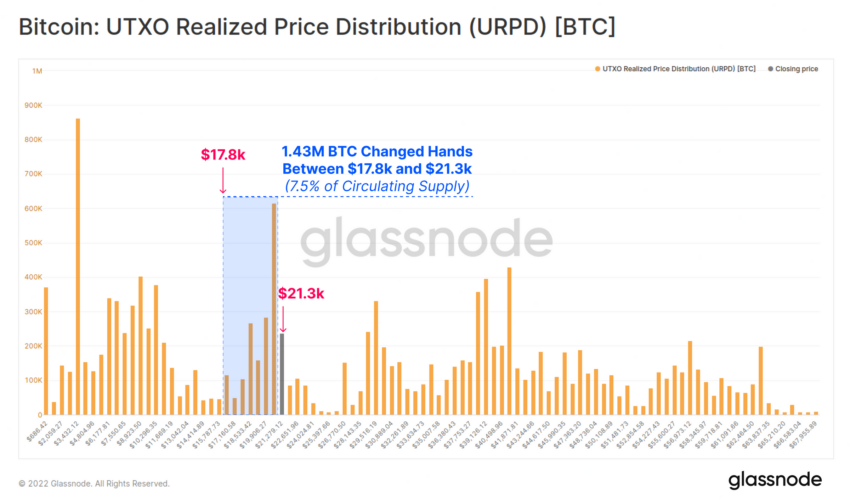This screenshot has height=499, width=850.
Task: Click the pink arrow under $17.8k
Action: tap(223, 180)
